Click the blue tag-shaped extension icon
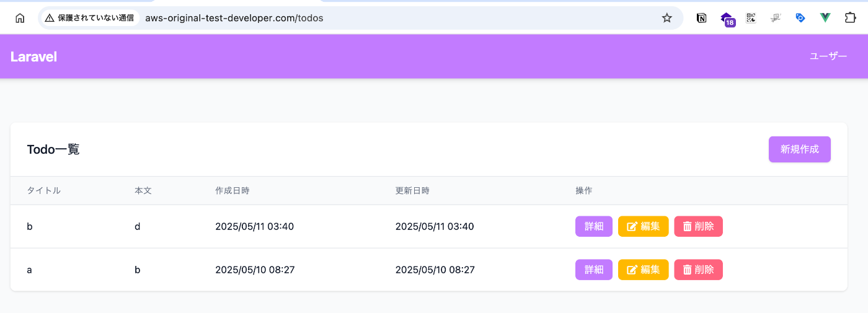 tap(800, 18)
